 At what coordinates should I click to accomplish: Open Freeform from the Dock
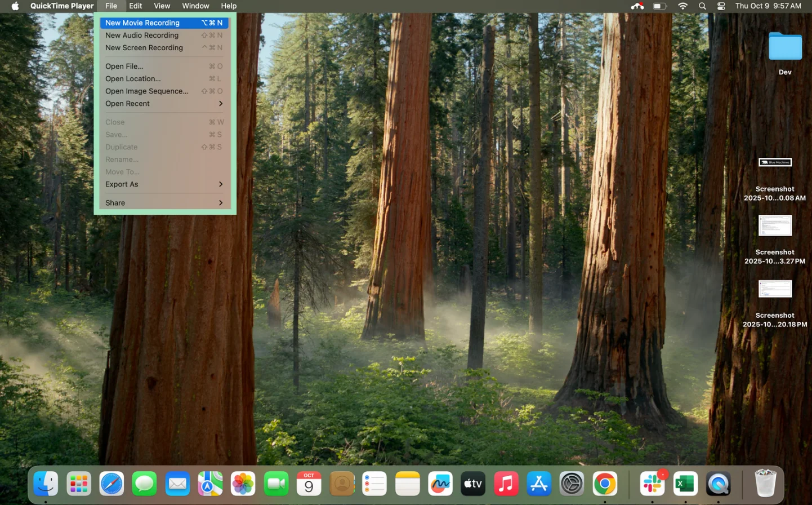[440, 483]
